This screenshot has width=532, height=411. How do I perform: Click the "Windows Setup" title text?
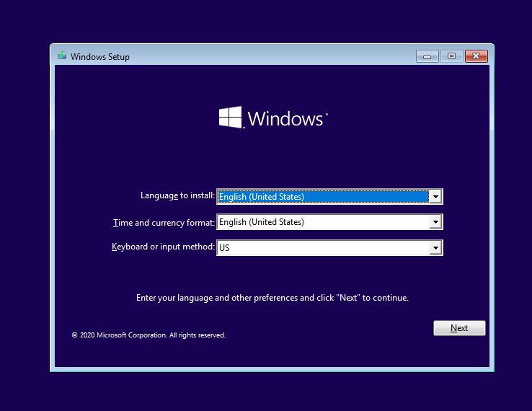pyautogui.click(x=100, y=57)
